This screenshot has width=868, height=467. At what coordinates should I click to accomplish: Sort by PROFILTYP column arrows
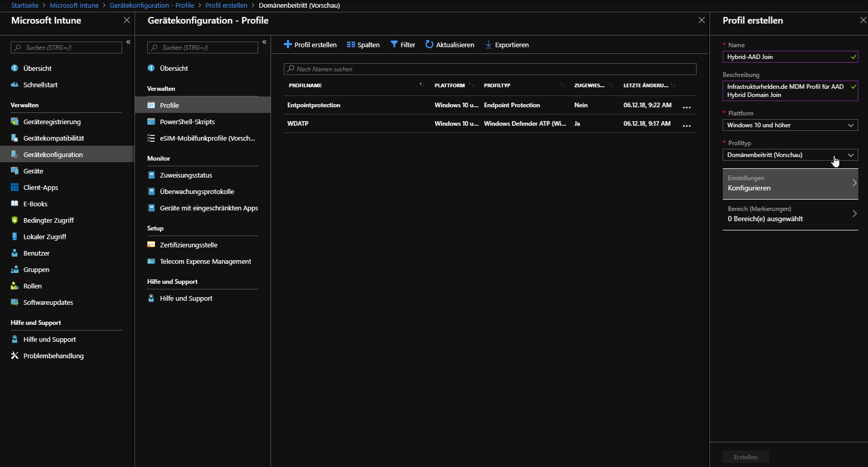(562, 85)
